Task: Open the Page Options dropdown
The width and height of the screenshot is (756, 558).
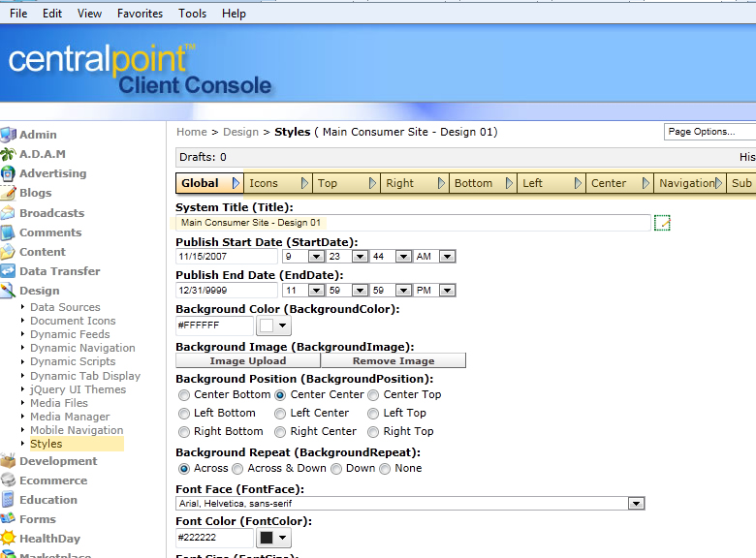Action: point(709,132)
